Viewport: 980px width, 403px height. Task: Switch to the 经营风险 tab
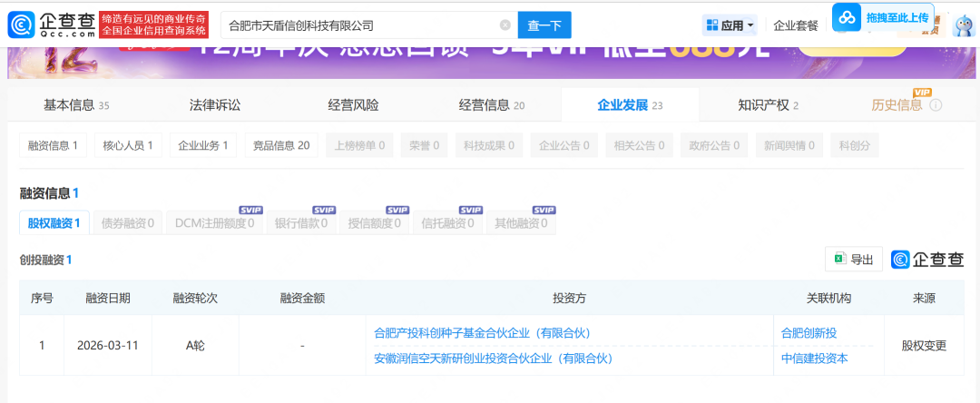353,105
